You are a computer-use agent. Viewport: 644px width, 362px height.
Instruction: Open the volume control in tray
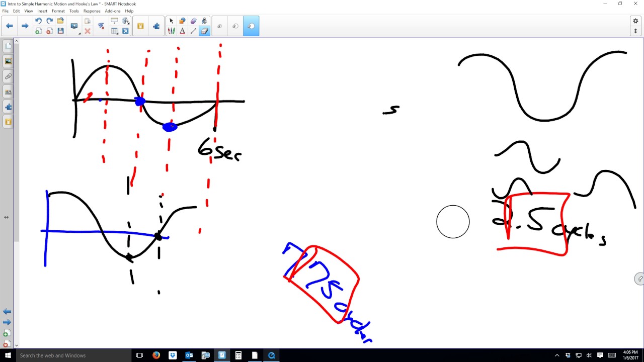point(589,355)
